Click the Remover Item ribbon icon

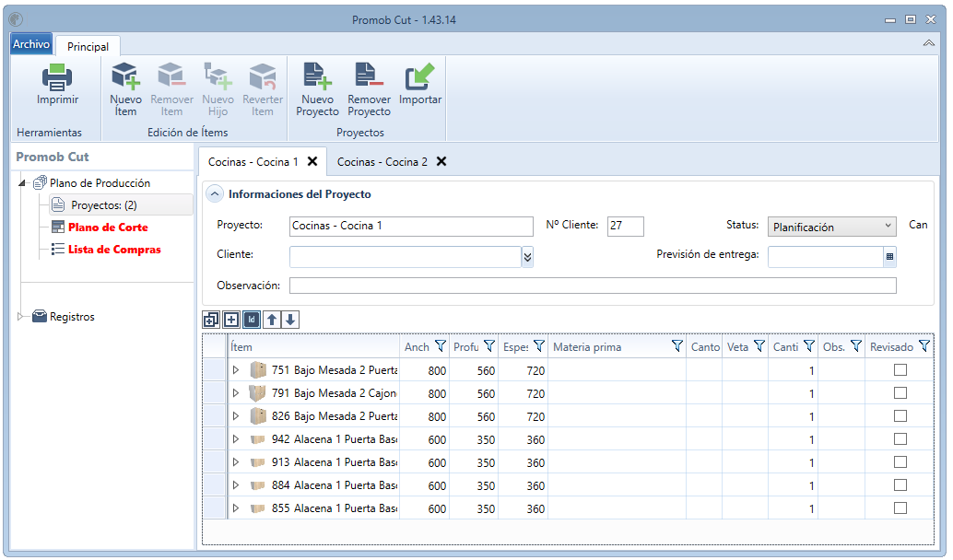tap(171, 76)
